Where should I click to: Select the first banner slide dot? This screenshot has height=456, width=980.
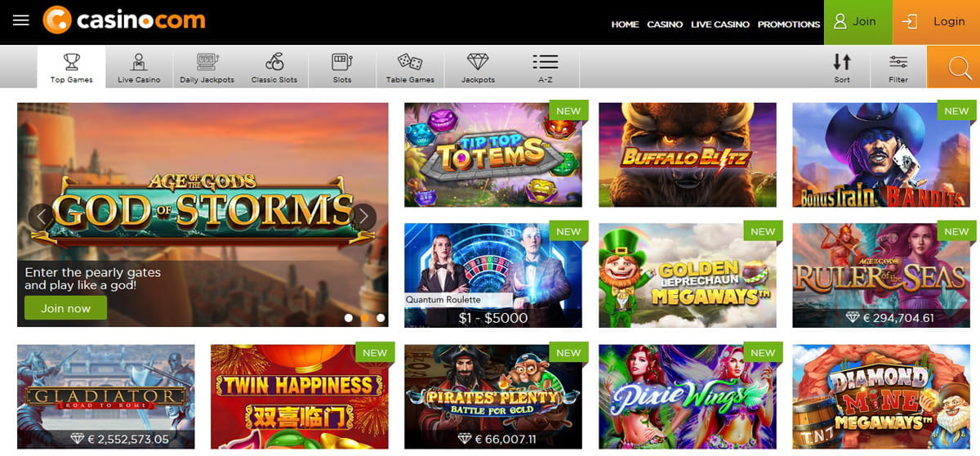pyautogui.click(x=349, y=318)
